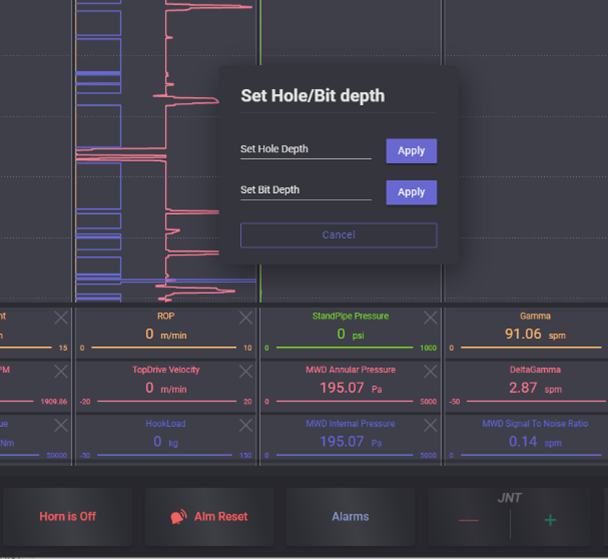The width and height of the screenshot is (608, 559).
Task: Click the alarm bell icon on Alm Reset
Action: 180,517
